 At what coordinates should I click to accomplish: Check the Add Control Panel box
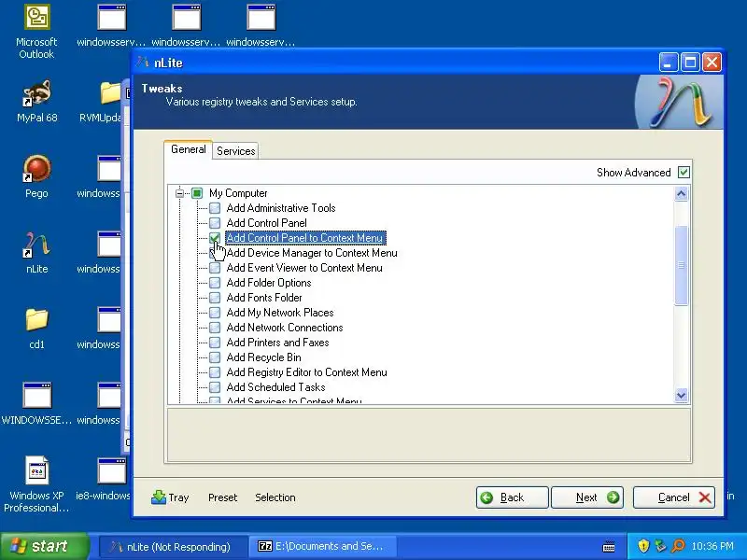pyautogui.click(x=215, y=223)
